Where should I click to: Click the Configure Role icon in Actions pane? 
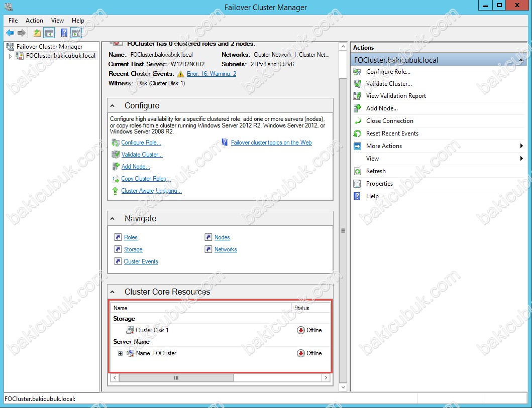357,71
